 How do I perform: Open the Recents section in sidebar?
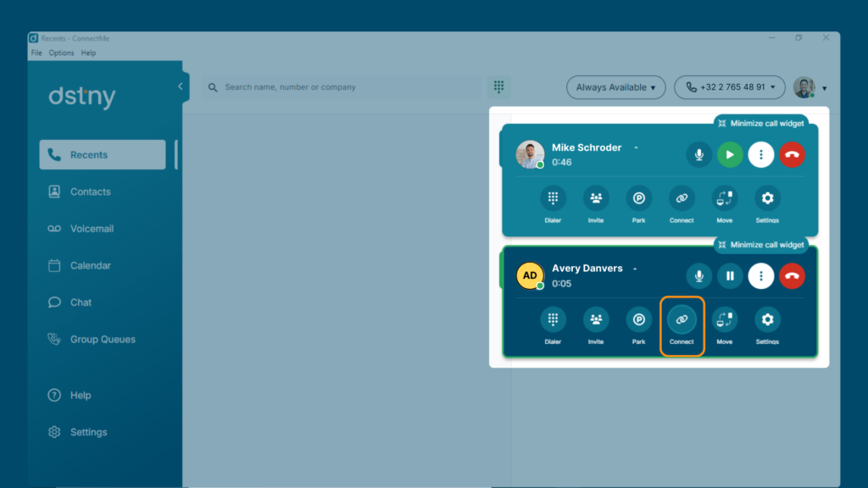103,155
